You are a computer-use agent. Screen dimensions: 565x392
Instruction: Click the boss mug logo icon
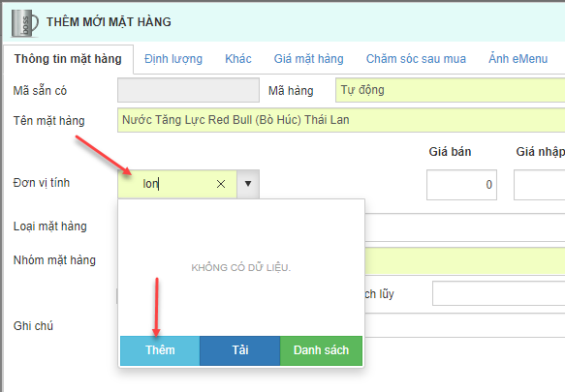coord(24,23)
